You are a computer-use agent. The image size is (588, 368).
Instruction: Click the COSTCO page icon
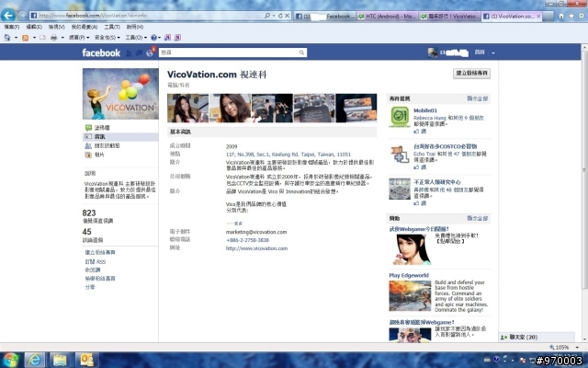click(x=400, y=155)
